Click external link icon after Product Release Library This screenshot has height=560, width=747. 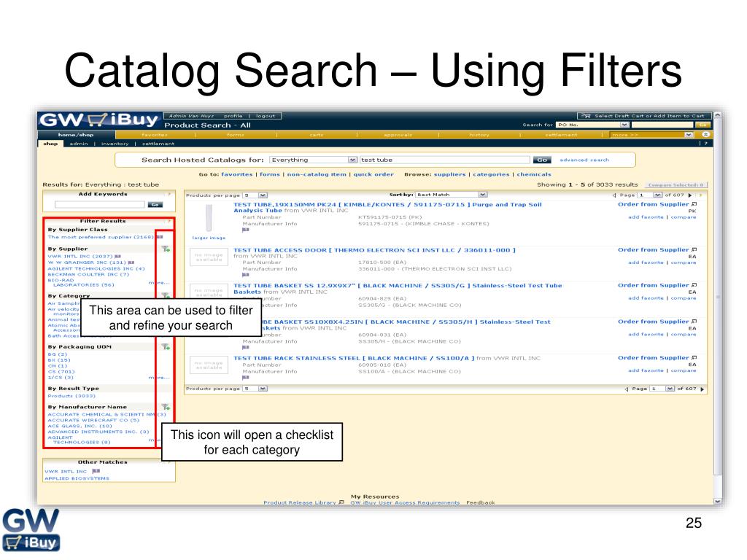coord(341,502)
